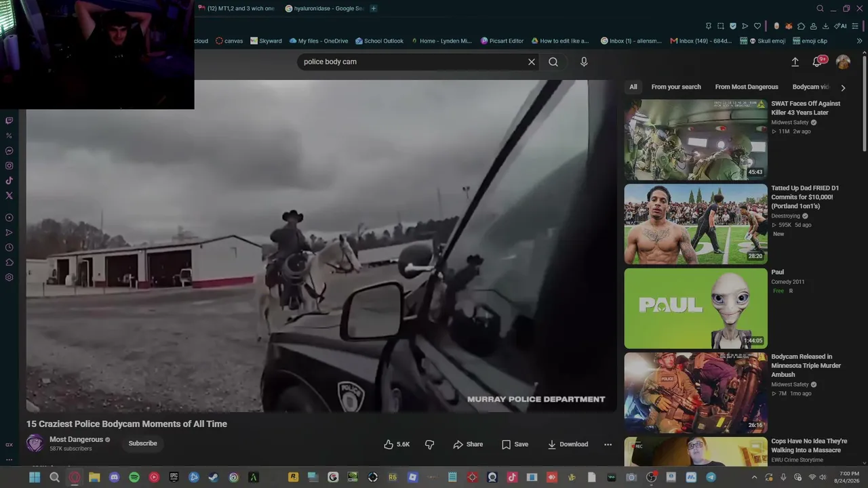Open the Skull emoji bookmark
Image resolution: width=868 pixels, height=488 pixels.
click(x=763, y=41)
